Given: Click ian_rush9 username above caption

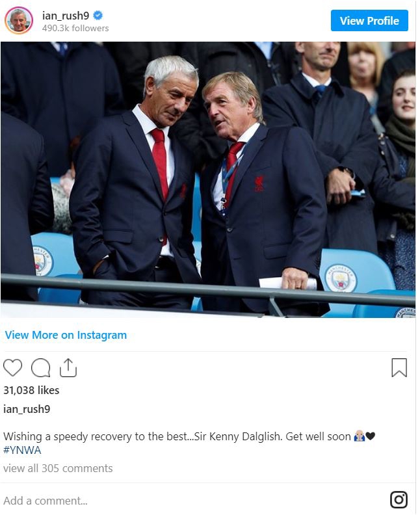Looking at the screenshot, I should [x=27, y=409].
